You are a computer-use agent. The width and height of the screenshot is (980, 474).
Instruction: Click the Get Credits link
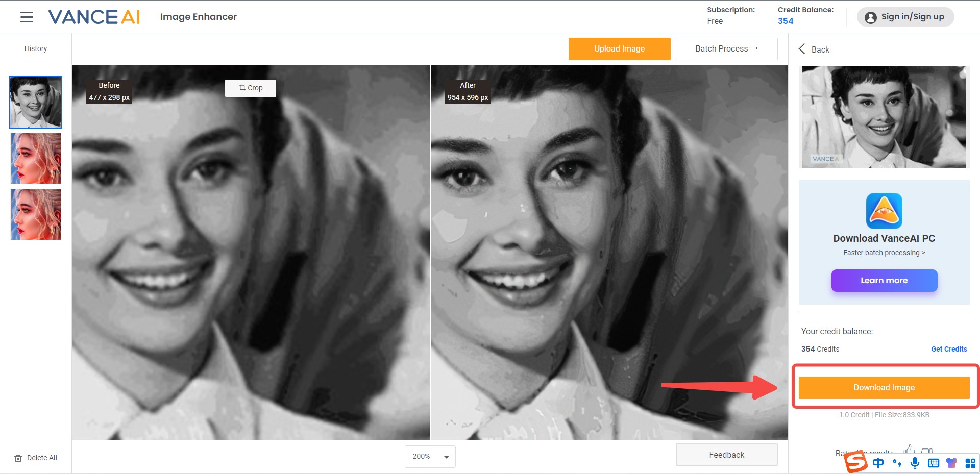949,349
